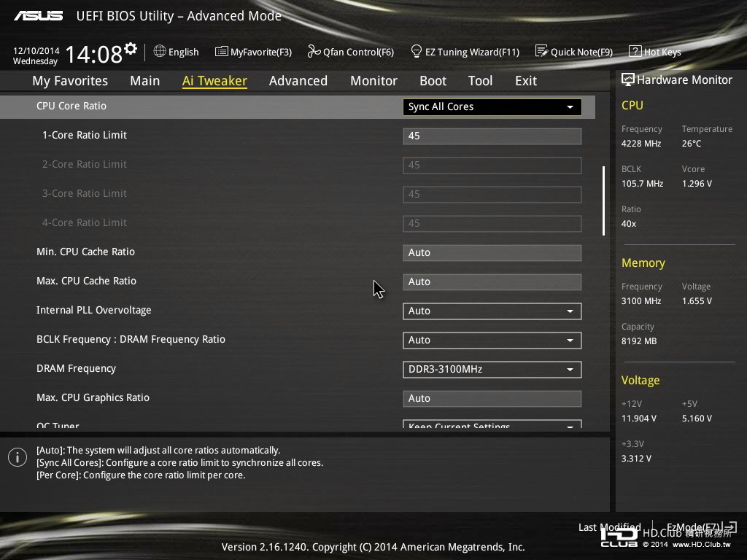Click the +5V 5.160 V reading

(697, 419)
